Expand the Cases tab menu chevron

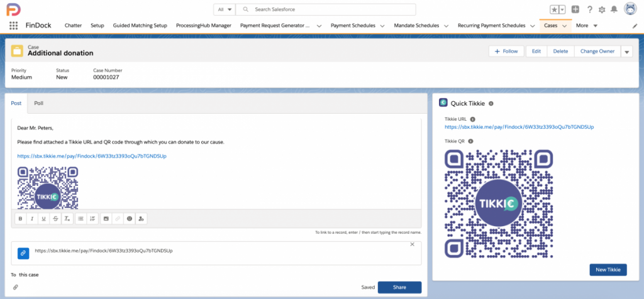[564, 26]
